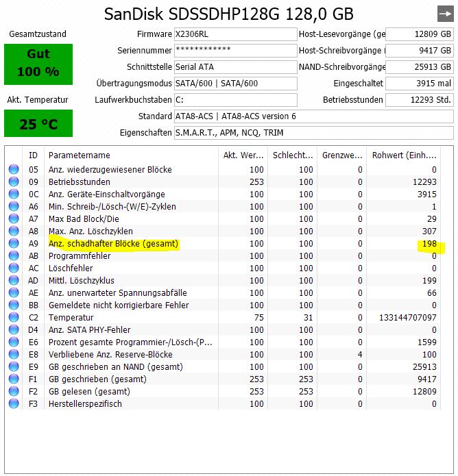Click the status orb for ID AD
Image resolution: width=458 pixels, height=476 pixels.
pyautogui.click(x=14, y=280)
